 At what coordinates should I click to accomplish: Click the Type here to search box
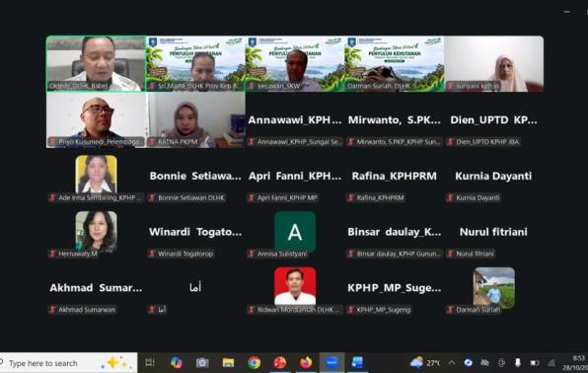click(x=69, y=363)
